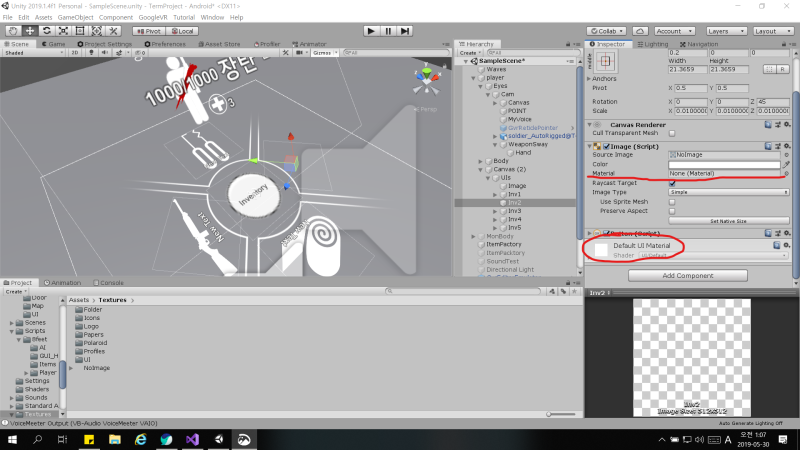Disable the Image script component checkbox
Viewport: 800px width, 450px height.
click(x=606, y=146)
